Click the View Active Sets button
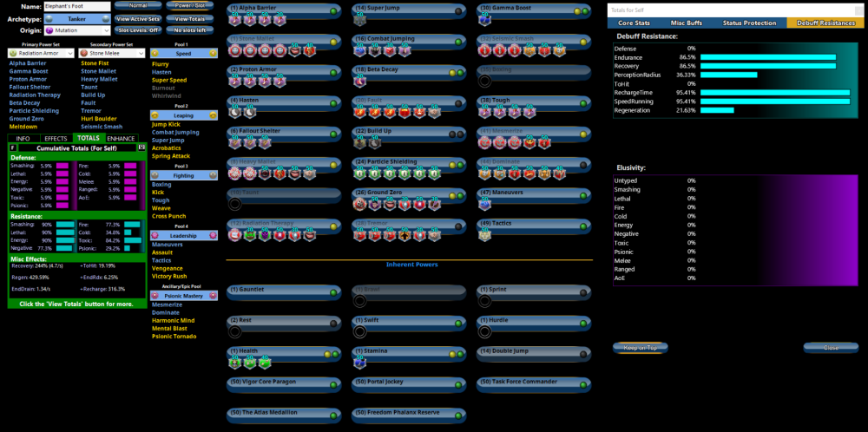Viewport: 868px width, 432px height. point(137,18)
